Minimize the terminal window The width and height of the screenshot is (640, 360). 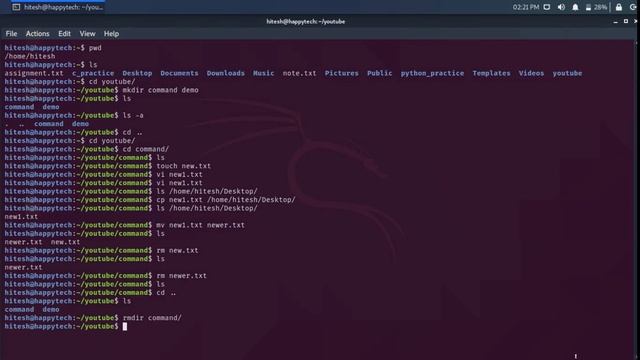616,22
